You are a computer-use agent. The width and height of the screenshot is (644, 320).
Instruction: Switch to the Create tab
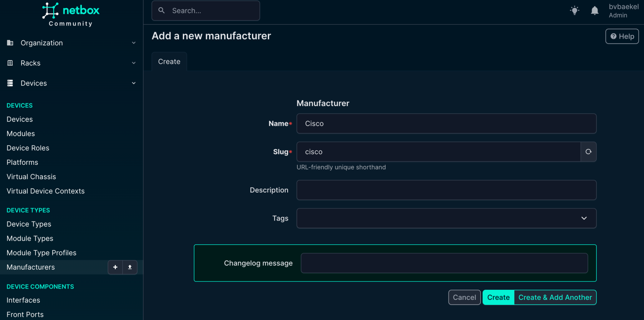click(169, 61)
